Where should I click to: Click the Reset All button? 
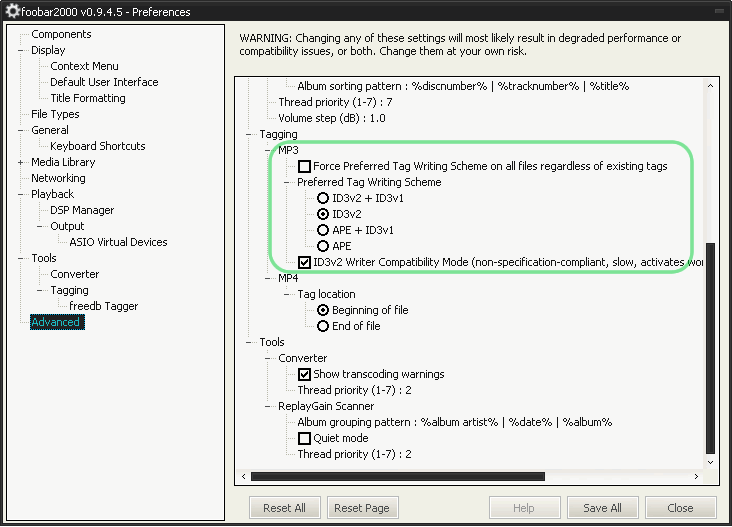(284, 508)
